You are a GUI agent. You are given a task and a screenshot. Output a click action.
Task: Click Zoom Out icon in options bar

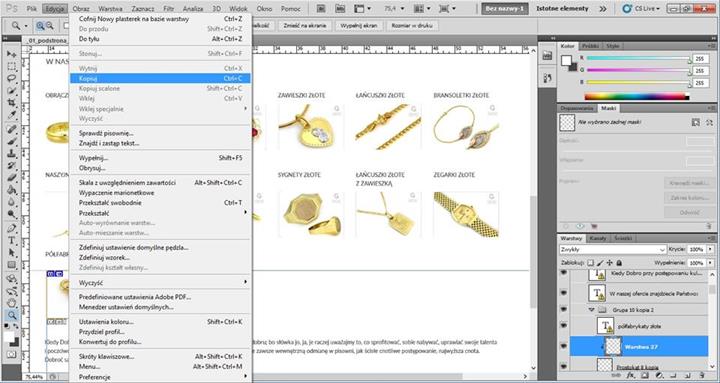click(49, 26)
